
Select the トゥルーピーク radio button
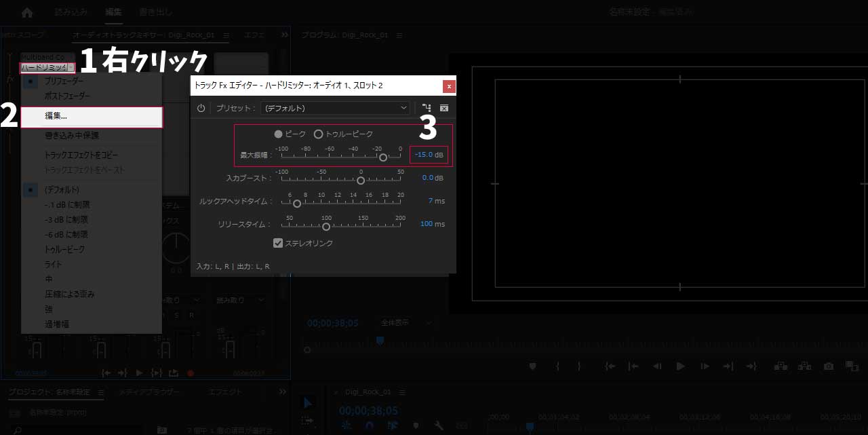[318, 134]
